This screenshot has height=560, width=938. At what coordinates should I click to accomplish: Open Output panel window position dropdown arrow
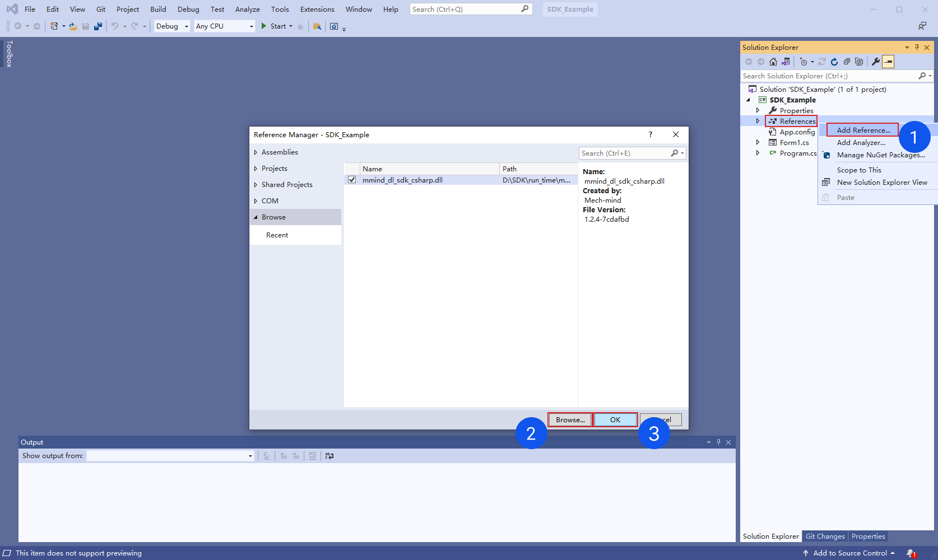point(709,442)
